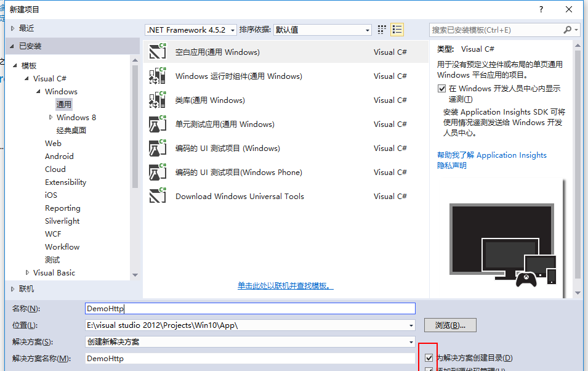Click the details pane scrollbar down arrow
This screenshot has height=371, width=588.
pyautogui.click(x=578, y=293)
